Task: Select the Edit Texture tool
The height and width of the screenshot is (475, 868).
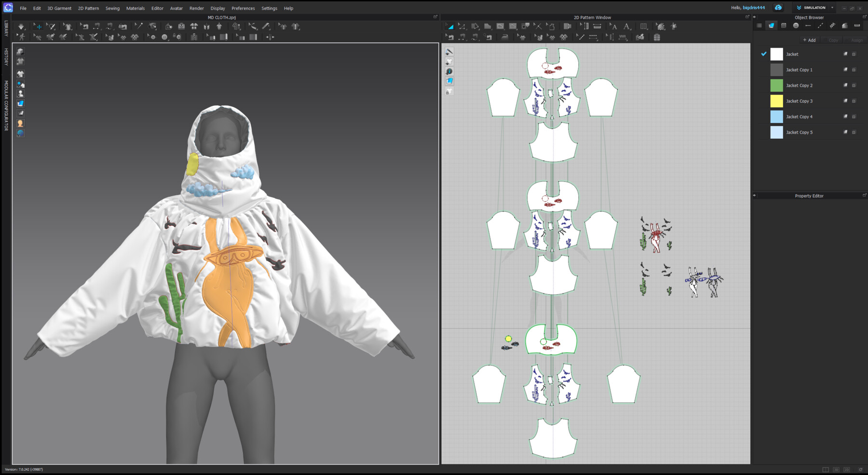Action: [661, 27]
